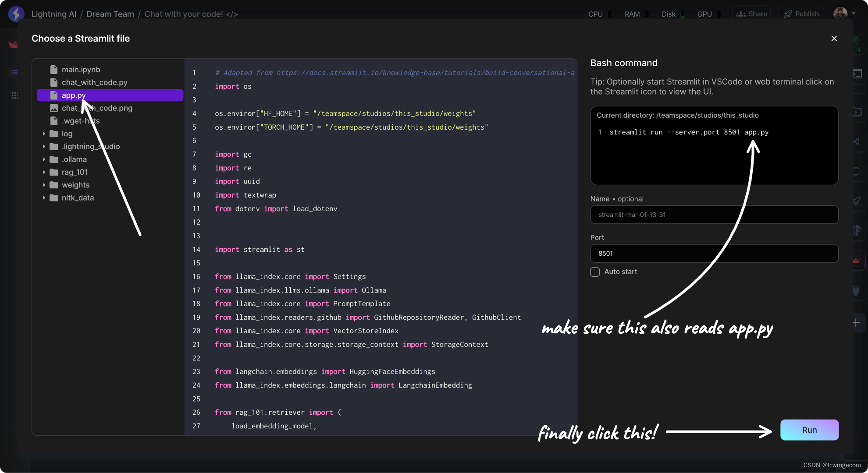The height and width of the screenshot is (473, 868).
Task: Click the Run button
Action: (x=809, y=430)
